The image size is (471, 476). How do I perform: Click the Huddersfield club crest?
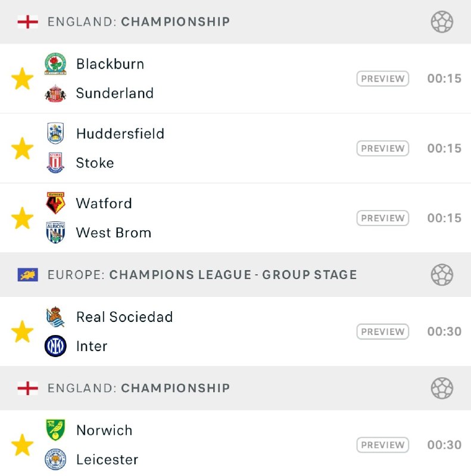(55, 133)
